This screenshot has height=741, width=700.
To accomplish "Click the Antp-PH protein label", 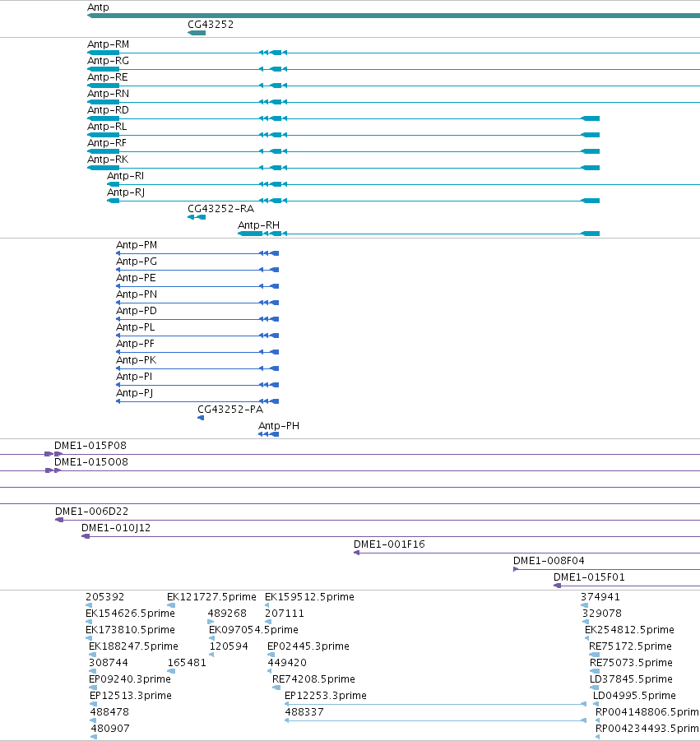I will click(x=279, y=426).
